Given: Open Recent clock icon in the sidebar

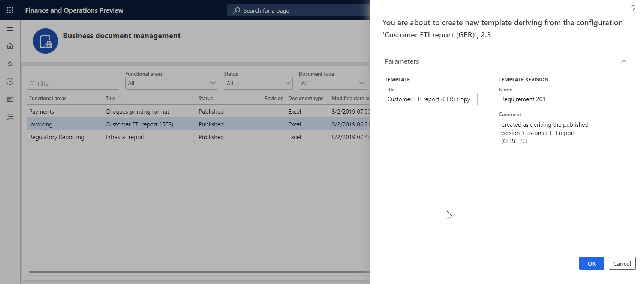Looking at the screenshot, I should (10, 81).
